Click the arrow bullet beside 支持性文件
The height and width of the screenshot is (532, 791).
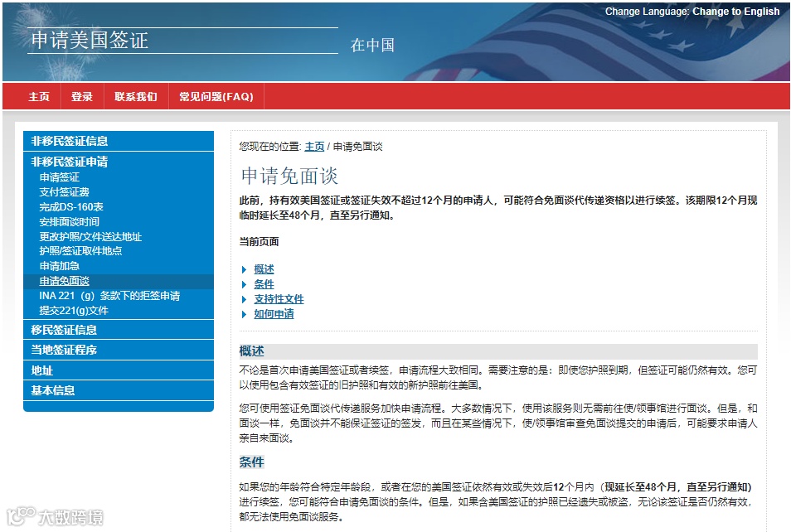click(244, 299)
